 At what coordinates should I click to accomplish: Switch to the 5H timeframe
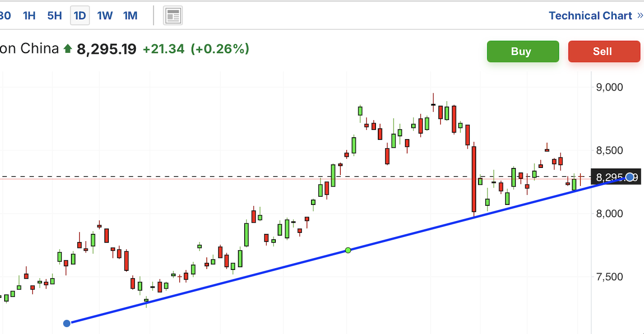(54, 16)
